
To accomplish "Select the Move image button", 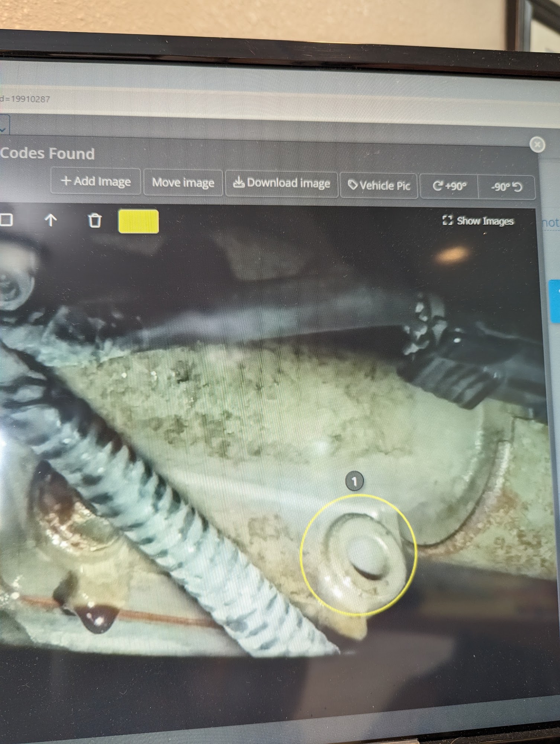I will (x=183, y=183).
